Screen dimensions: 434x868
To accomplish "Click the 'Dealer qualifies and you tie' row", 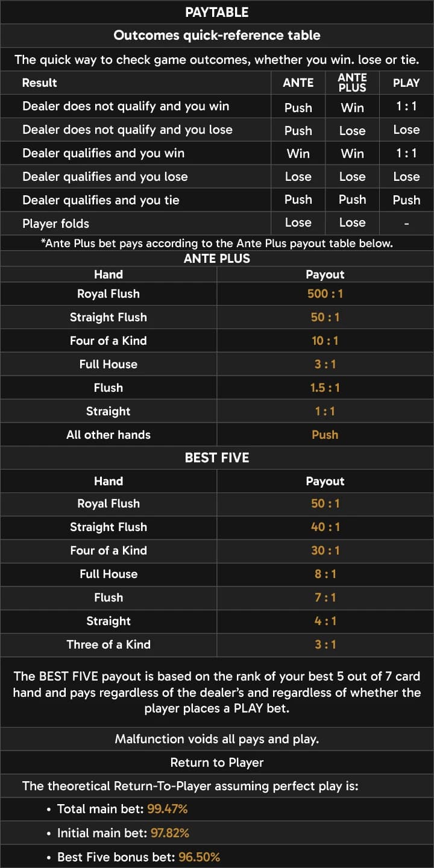I will [x=217, y=200].
